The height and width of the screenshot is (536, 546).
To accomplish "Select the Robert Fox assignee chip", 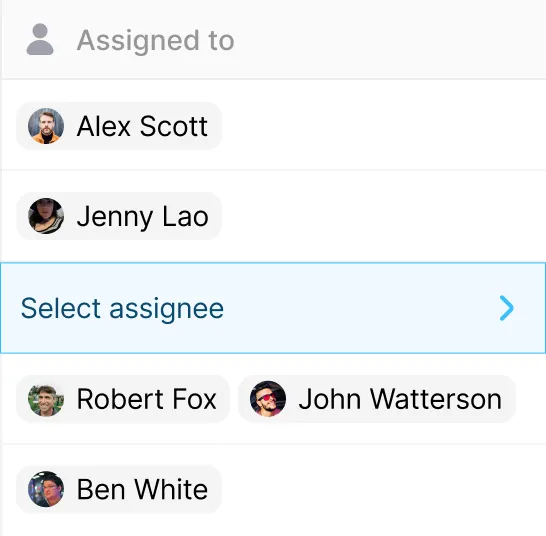I will pos(123,399).
